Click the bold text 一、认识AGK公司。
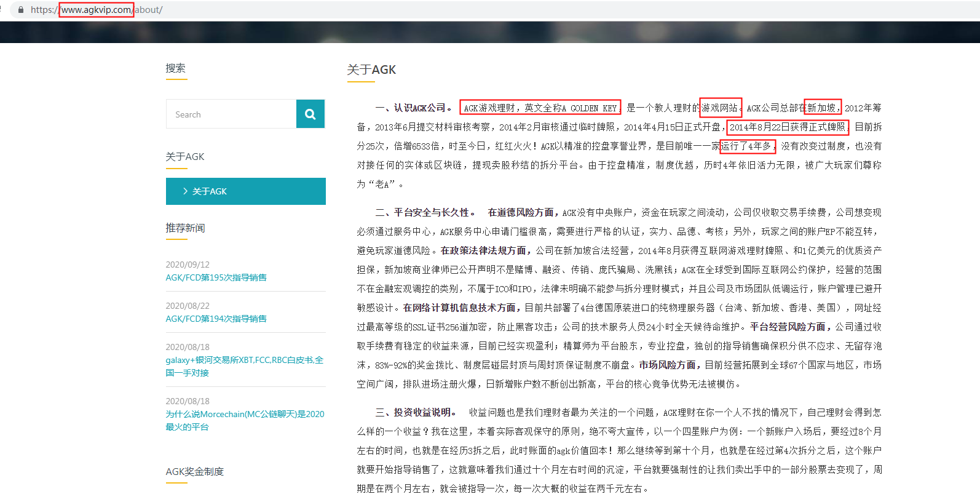This screenshot has height=502, width=980. pos(416,108)
